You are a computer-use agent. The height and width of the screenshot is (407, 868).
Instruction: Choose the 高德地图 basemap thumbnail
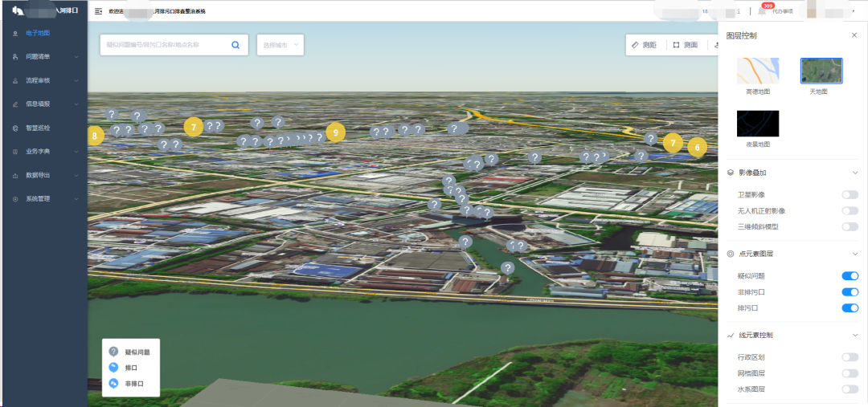pos(758,71)
